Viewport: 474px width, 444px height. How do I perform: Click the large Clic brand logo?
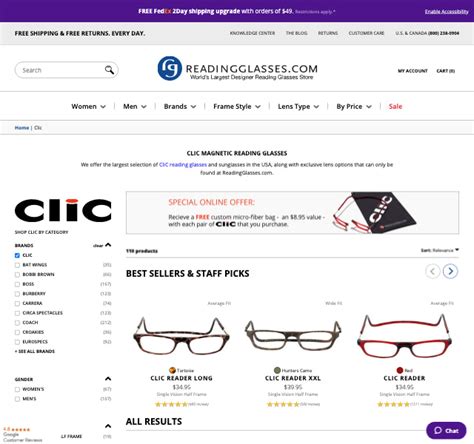coord(63,210)
